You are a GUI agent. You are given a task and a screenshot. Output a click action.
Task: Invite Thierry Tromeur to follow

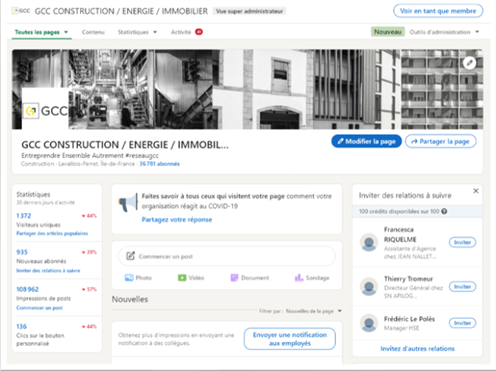(462, 287)
